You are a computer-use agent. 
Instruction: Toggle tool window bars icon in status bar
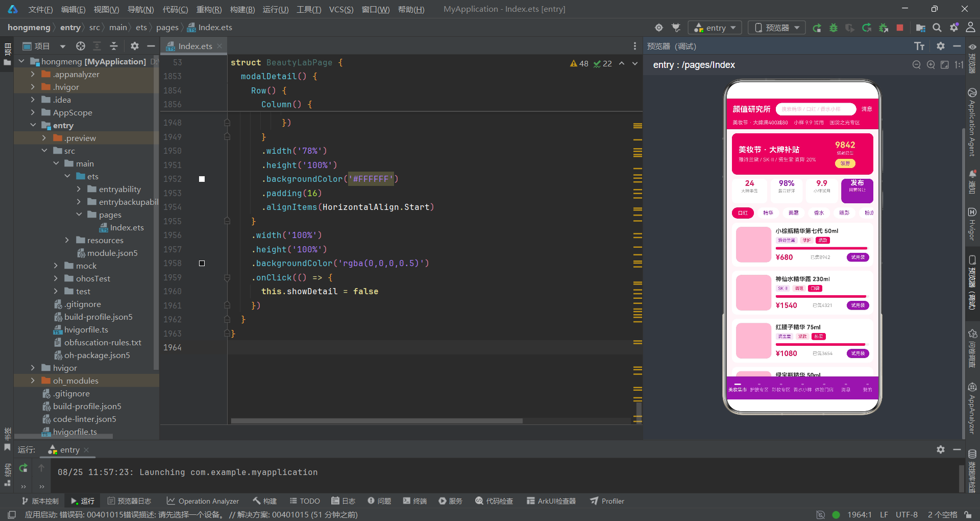pyautogui.click(x=12, y=514)
